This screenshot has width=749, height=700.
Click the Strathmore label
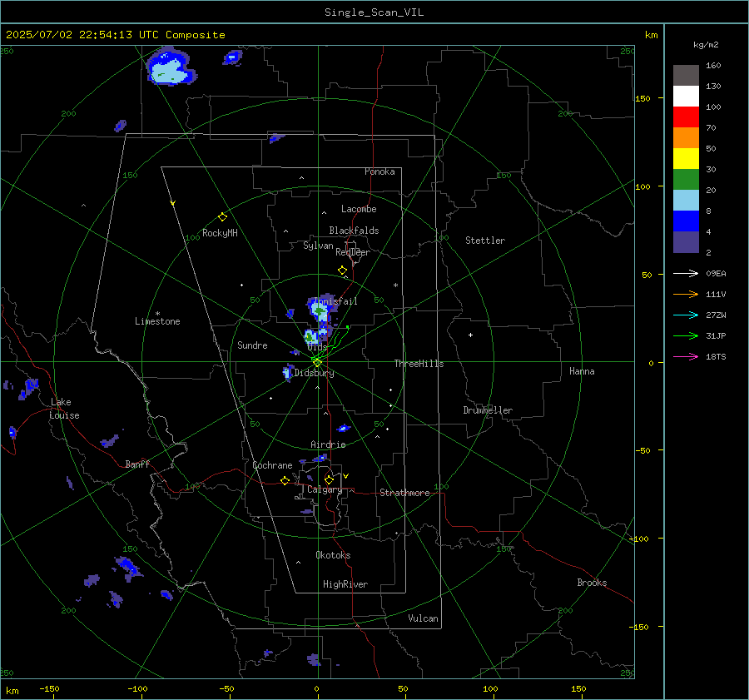coord(404,493)
